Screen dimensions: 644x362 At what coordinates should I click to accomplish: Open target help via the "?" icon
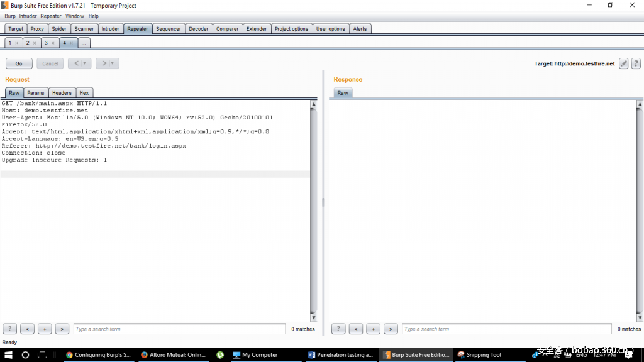(x=636, y=63)
